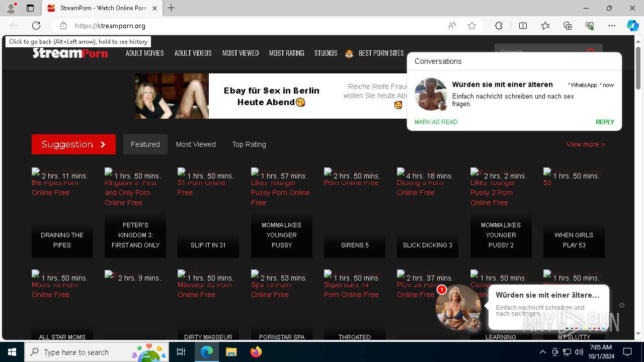Open the Slip It In 31 thumbnail
The height and width of the screenshot is (362, 644).
pos(208,213)
